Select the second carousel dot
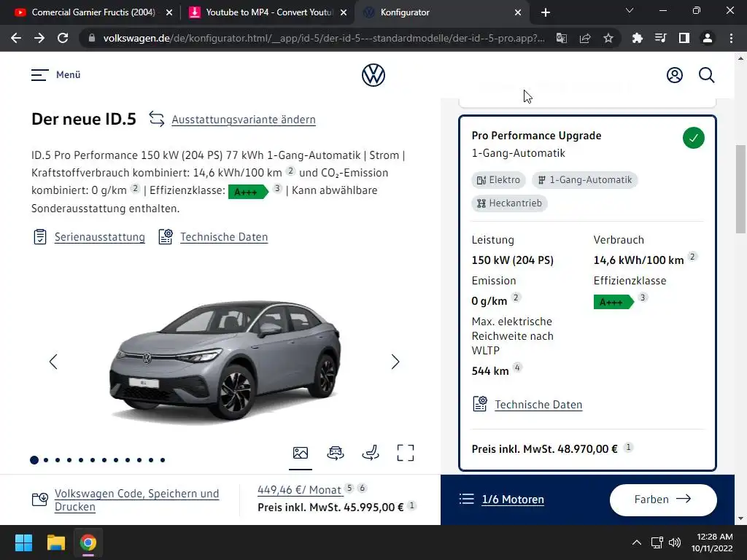The image size is (747, 560). (46, 460)
